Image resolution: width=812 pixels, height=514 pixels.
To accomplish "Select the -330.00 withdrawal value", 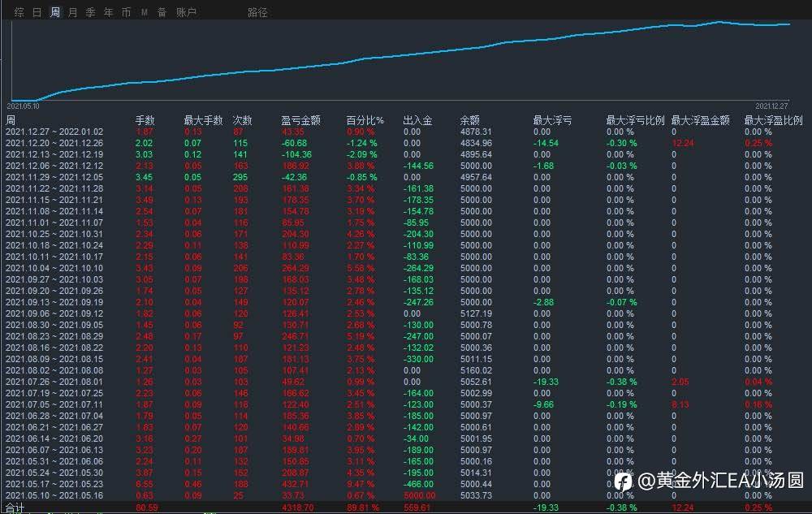I will tap(418, 359).
